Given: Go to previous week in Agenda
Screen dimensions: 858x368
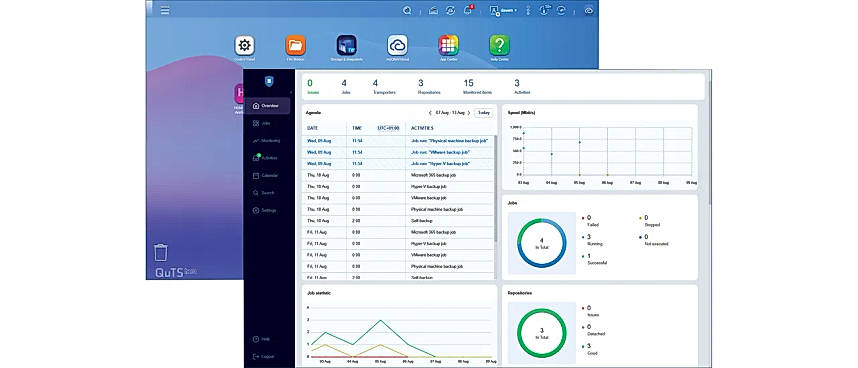Looking at the screenshot, I should (430, 113).
